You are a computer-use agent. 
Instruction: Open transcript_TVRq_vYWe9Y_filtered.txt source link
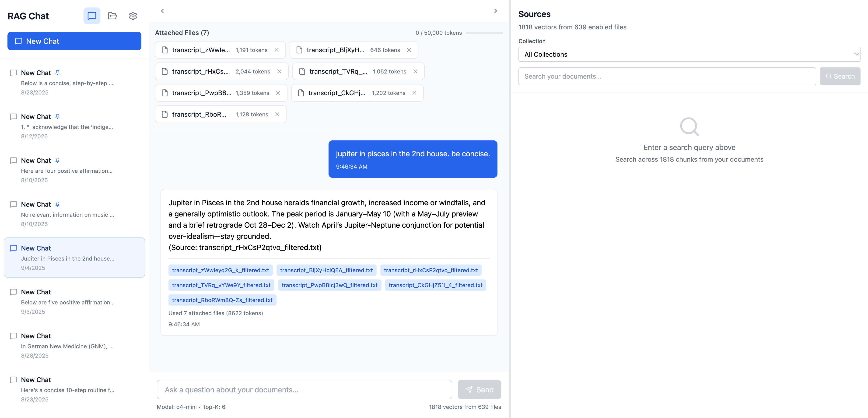(221, 285)
